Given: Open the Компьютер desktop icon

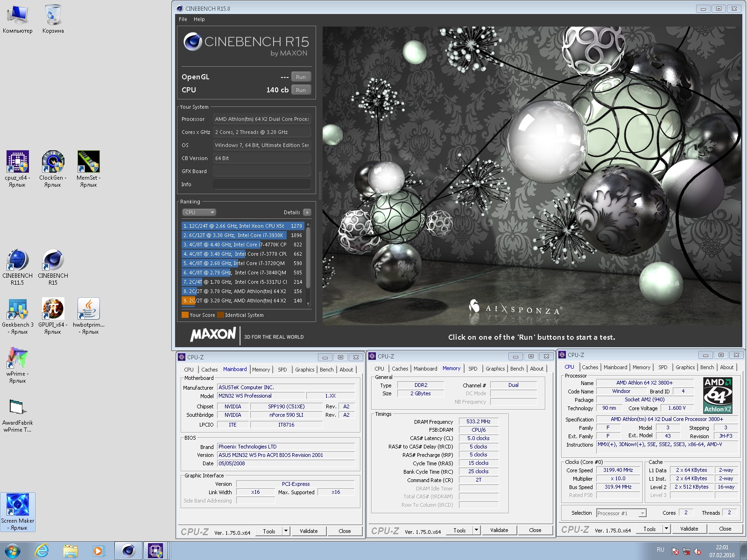Looking at the screenshot, I should [18, 19].
